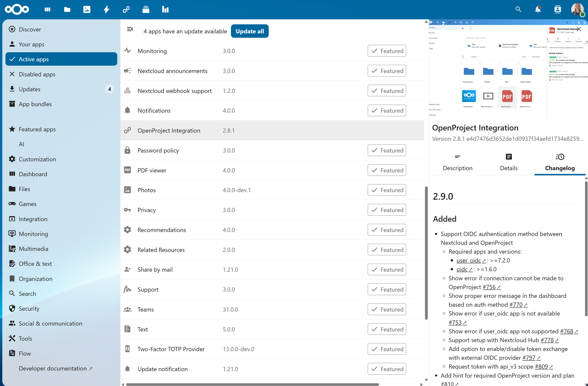
Task: Open the Analytics app from the top bar
Action: coord(165,9)
